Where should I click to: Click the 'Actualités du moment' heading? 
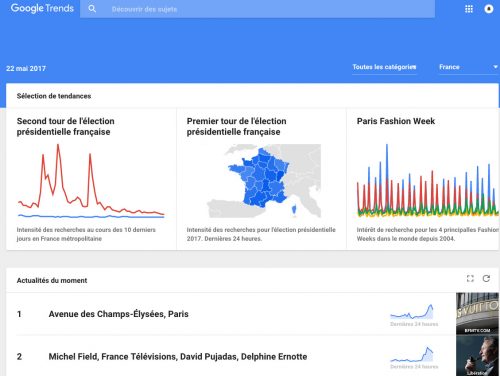(x=52, y=281)
